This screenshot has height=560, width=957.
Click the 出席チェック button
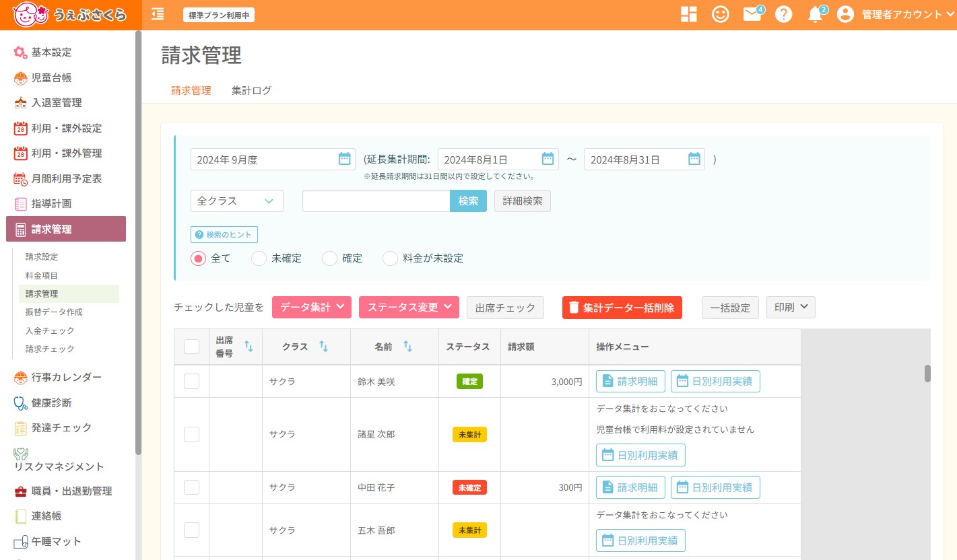pyautogui.click(x=505, y=307)
